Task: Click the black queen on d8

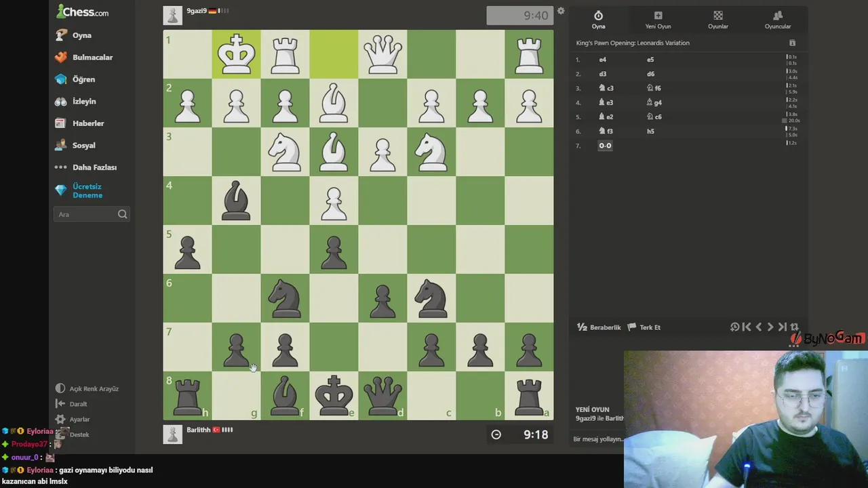Action: [x=382, y=396]
